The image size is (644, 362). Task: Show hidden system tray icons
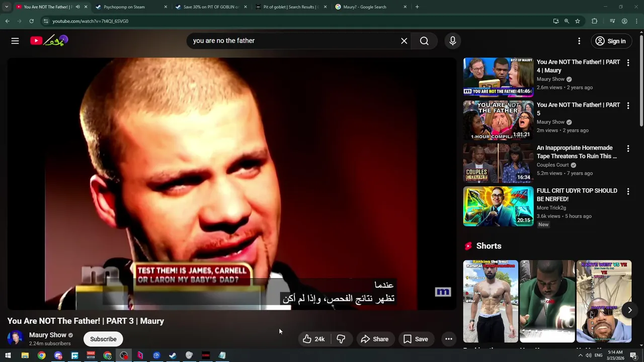(x=580, y=355)
